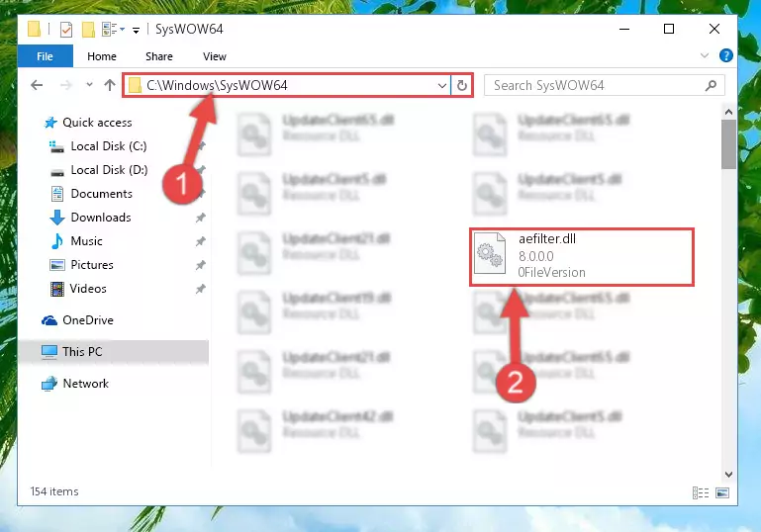Switch to Large icons view in status bar
This screenshot has width=761, height=532.
coord(722,492)
